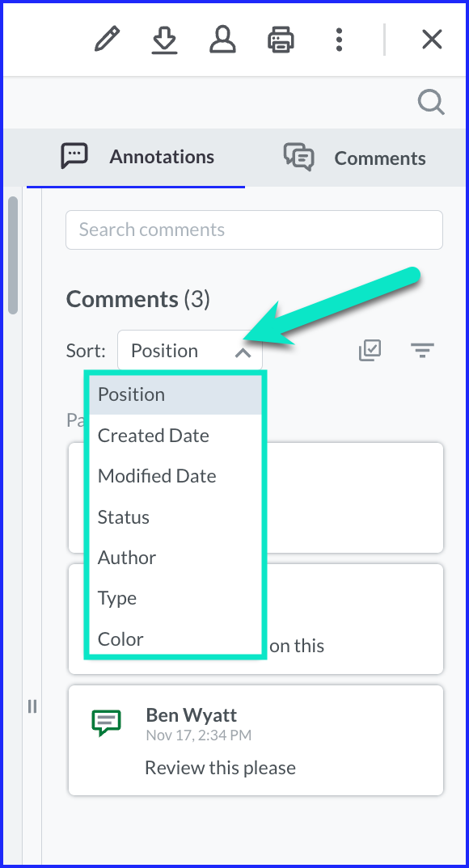
Task: Switch to the Annotations tab
Action: (x=136, y=158)
